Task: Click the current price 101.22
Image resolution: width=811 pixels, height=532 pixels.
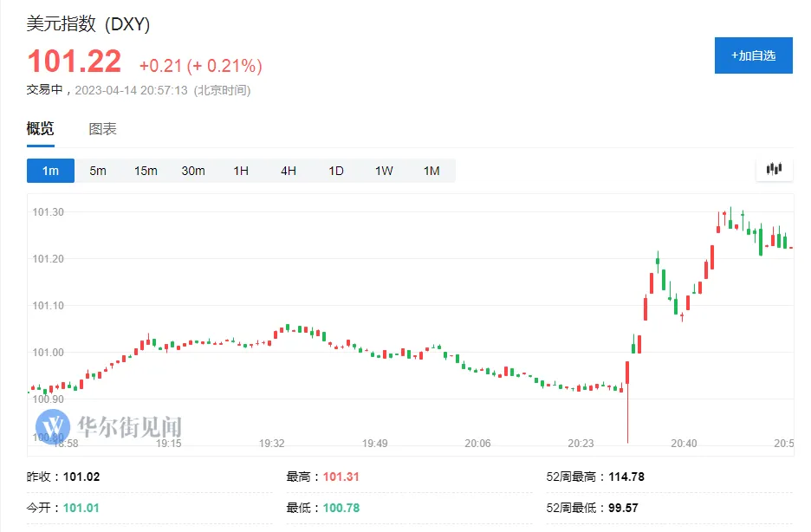Action: point(74,62)
